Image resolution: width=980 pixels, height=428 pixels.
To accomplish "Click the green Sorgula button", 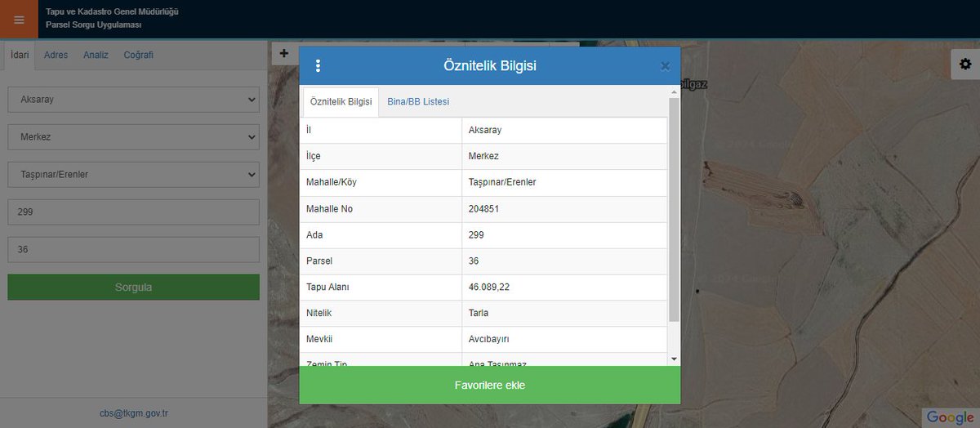I will 134,287.
